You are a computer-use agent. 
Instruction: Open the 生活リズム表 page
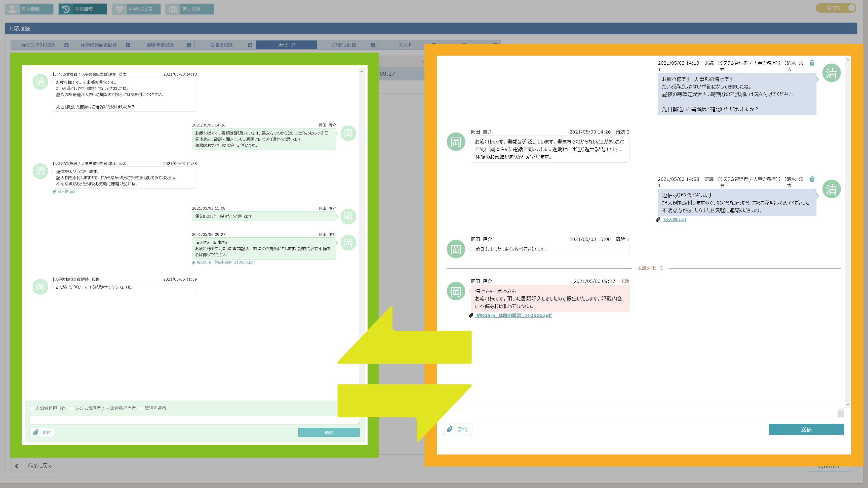pyautogui.click(x=136, y=9)
